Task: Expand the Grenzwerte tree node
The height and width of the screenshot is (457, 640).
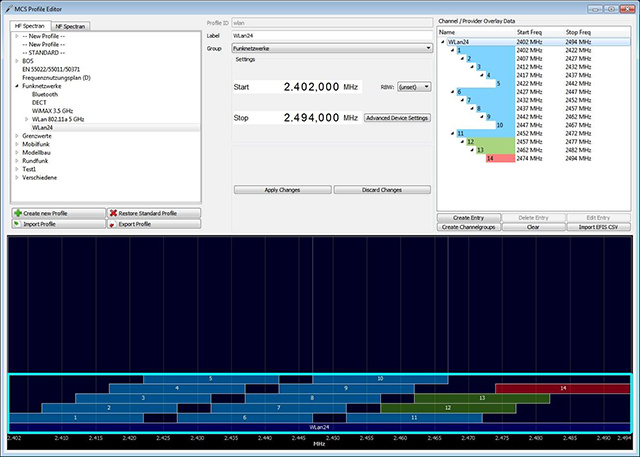Action: click(x=17, y=136)
